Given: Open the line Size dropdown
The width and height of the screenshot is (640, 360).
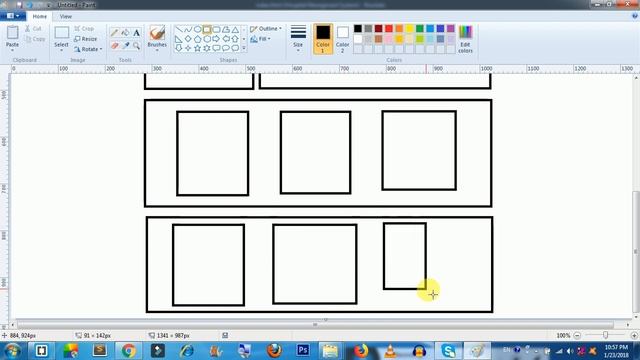Looking at the screenshot, I should coord(298,39).
